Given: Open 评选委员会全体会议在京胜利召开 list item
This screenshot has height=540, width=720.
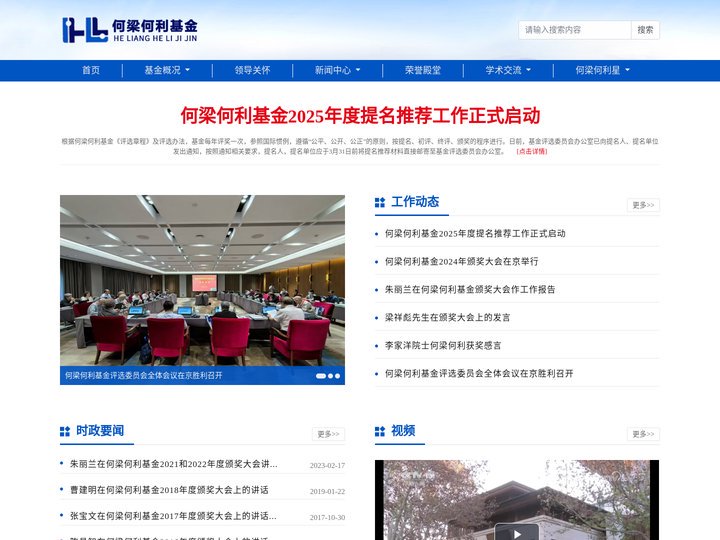Looking at the screenshot, I should (479, 373).
